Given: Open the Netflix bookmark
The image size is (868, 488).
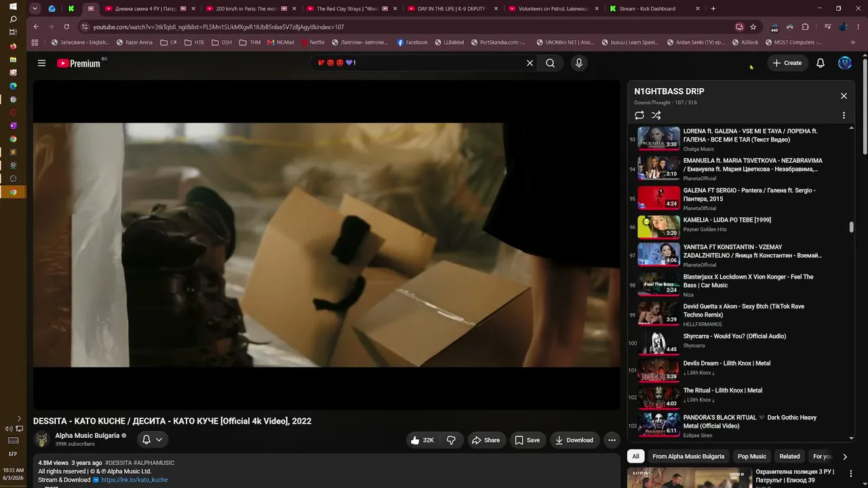Looking at the screenshot, I should tap(313, 42).
